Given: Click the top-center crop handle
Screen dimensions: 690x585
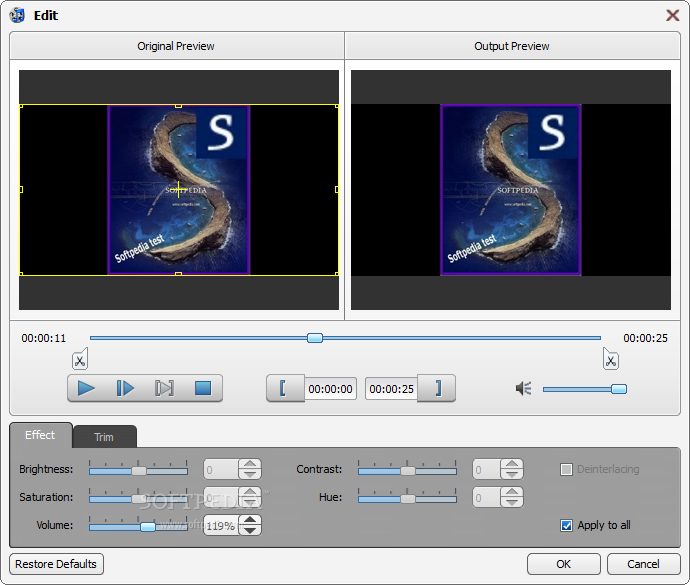Looking at the screenshot, I should [178, 106].
